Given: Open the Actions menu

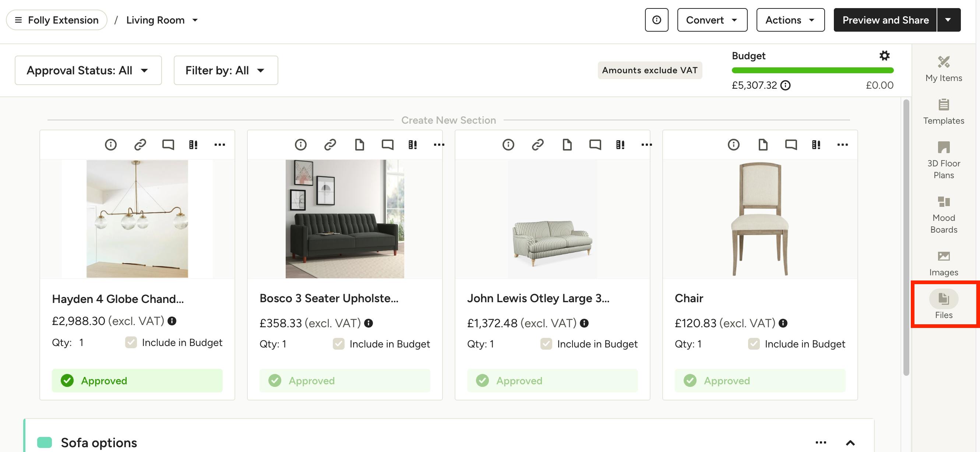Looking at the screenshot, I should (x=790, y=20).
